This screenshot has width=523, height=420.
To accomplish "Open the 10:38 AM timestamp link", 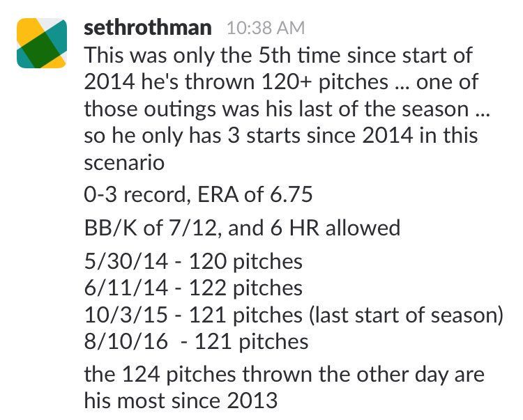I will [266, 28].
